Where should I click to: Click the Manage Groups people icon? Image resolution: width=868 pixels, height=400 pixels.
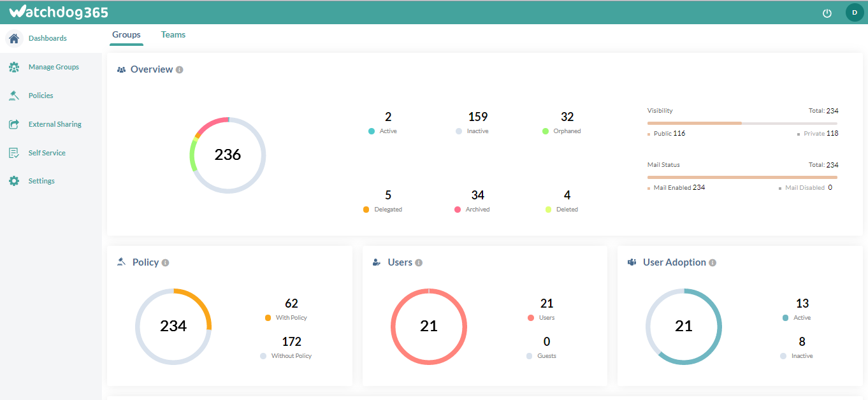click(x=14, y=67)
